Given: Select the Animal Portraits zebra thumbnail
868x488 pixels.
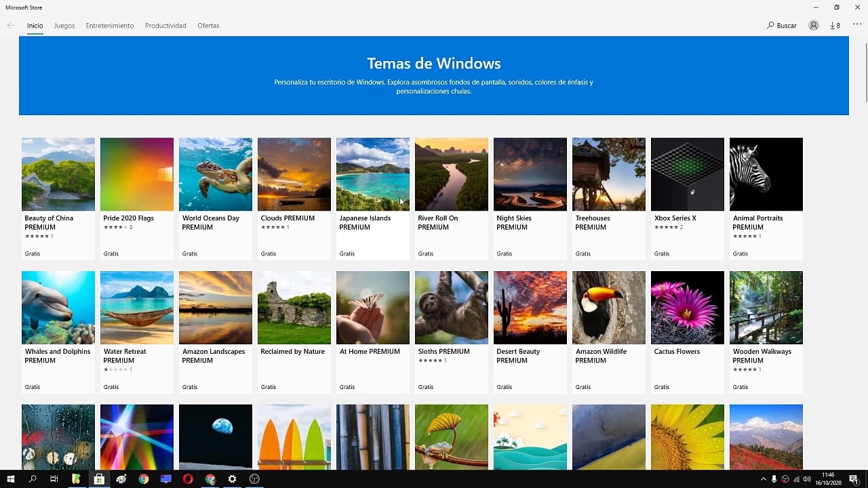Looking at the screenshot, I should (766, 174).
